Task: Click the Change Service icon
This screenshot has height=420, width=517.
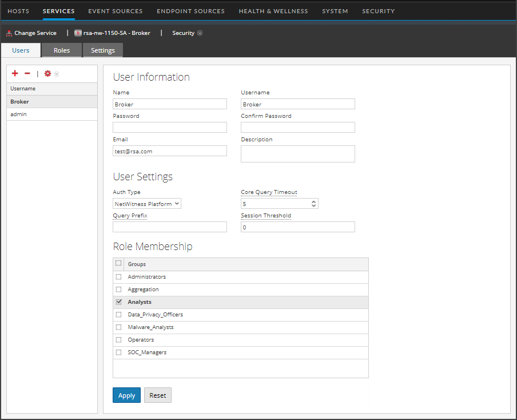Action: (x=9, y=33)
